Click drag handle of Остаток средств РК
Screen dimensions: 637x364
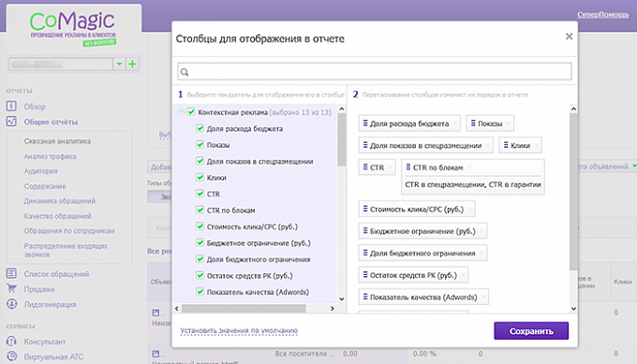[365, 274]
